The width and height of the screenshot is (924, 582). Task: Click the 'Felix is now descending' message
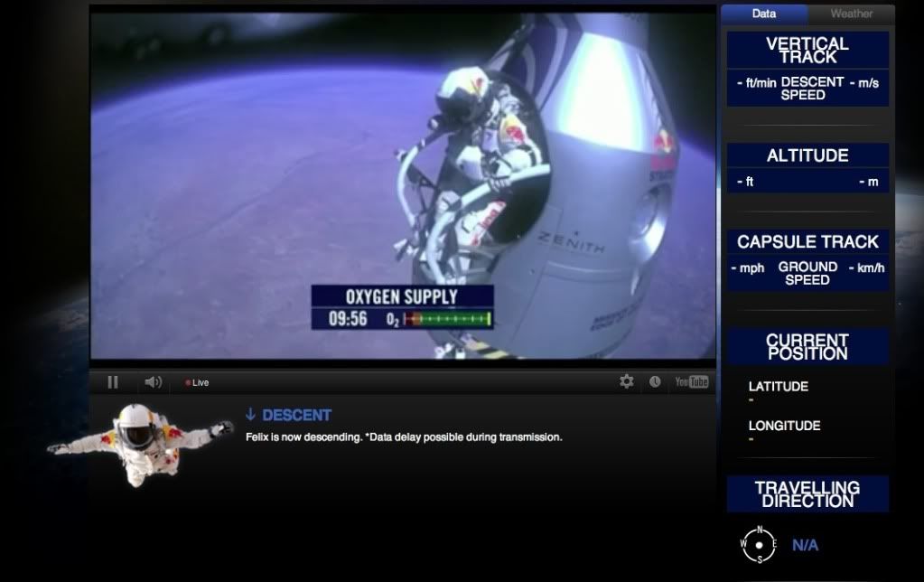tap(404, 436)
